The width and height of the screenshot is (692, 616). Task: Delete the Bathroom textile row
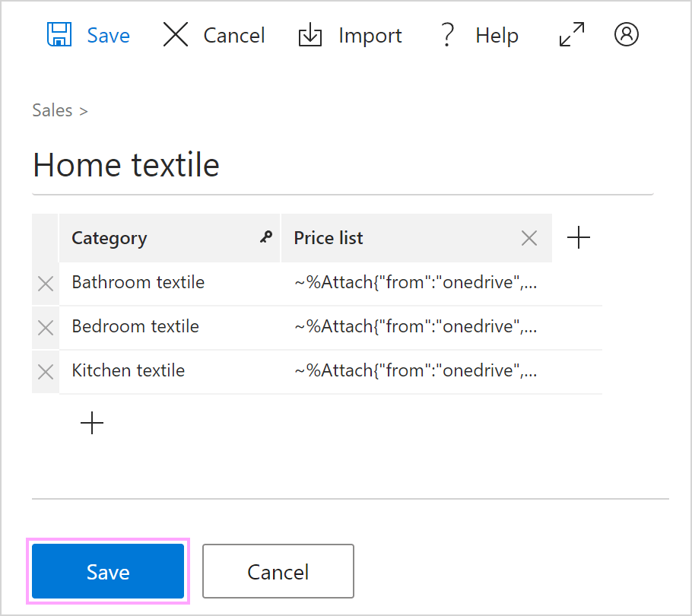(45, 283)
